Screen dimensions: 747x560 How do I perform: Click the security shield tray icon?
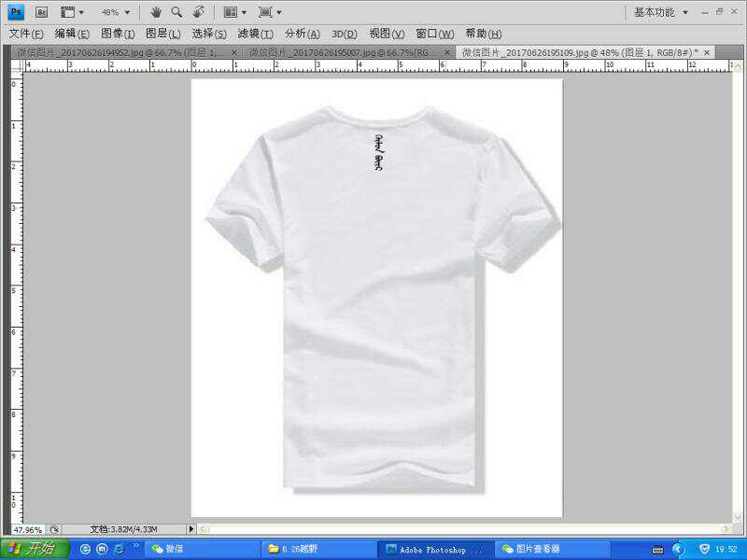pyautogui.click(x=704, y=550)
